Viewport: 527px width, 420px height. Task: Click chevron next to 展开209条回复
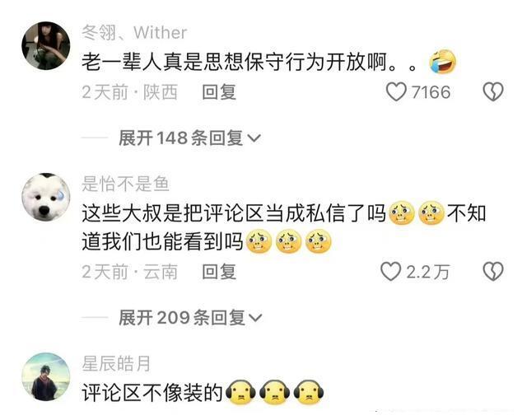coord(255,318)
